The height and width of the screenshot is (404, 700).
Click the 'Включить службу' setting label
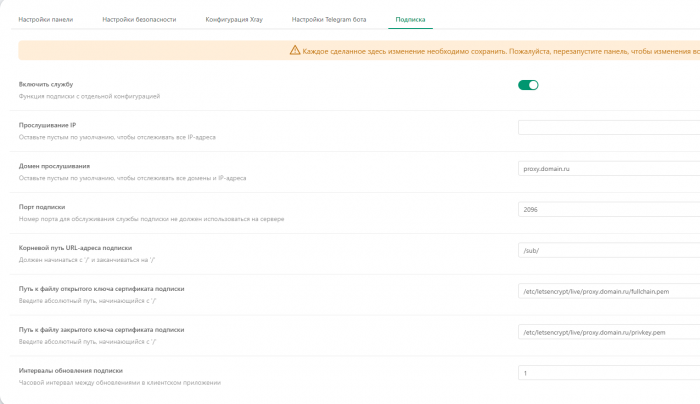pos(46,85)
